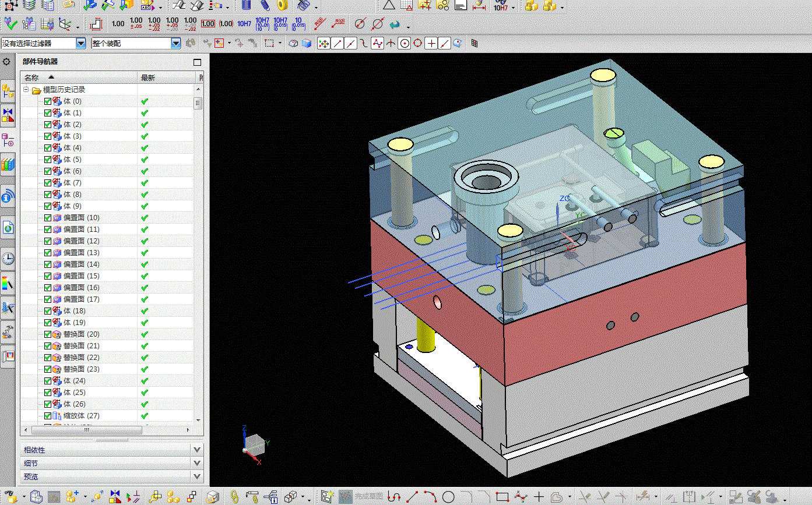Select the 体 (18) feature in the tree
812x505 pixels.
tap(74, 311)
